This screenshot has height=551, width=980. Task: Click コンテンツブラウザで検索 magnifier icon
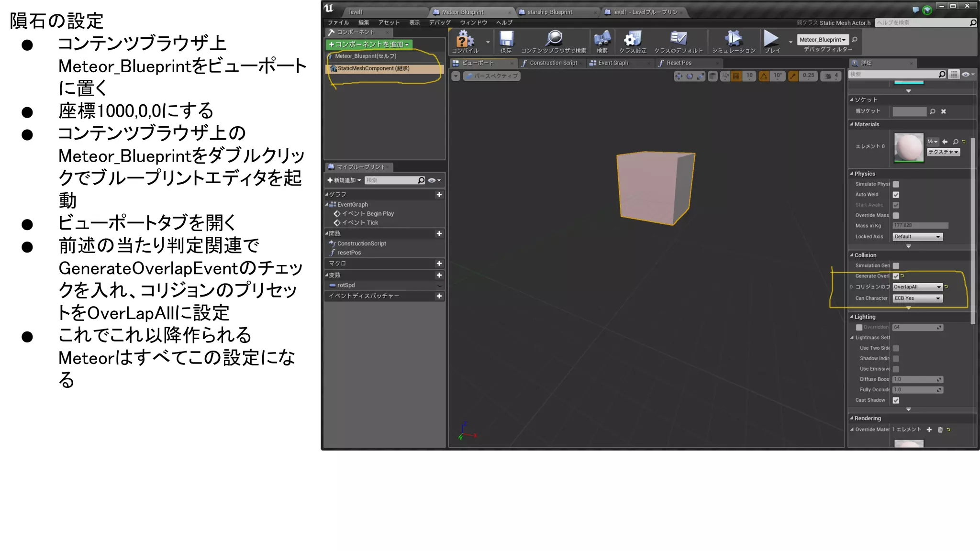tap(554, 38)
